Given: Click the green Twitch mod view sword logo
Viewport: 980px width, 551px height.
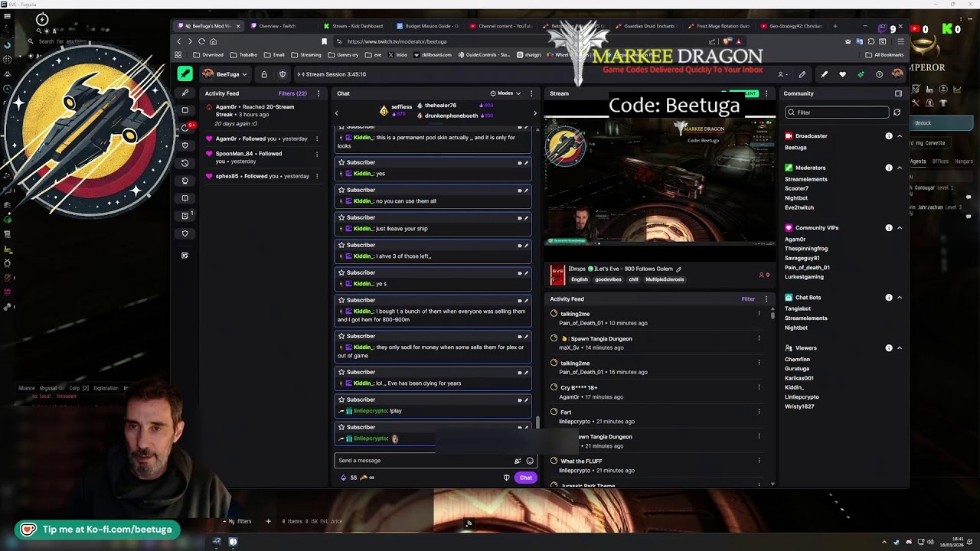Looking at the screenshot, I should (185, 74).
